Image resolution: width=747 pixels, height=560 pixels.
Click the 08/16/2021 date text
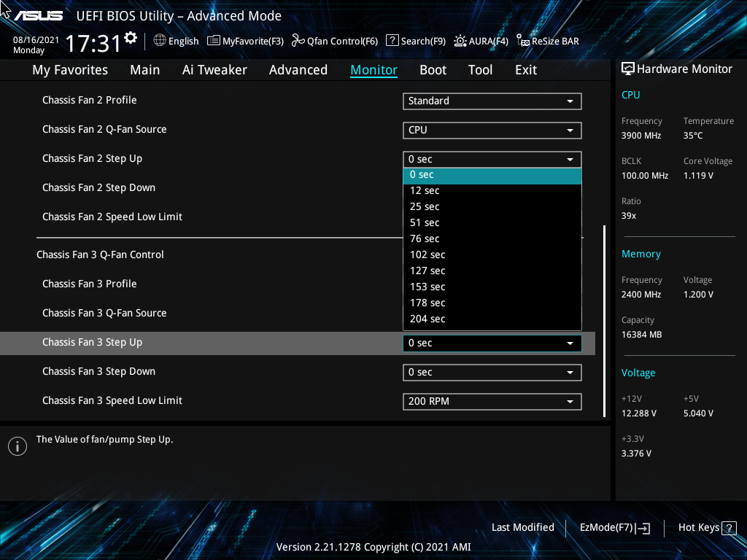tap(36, 39)
